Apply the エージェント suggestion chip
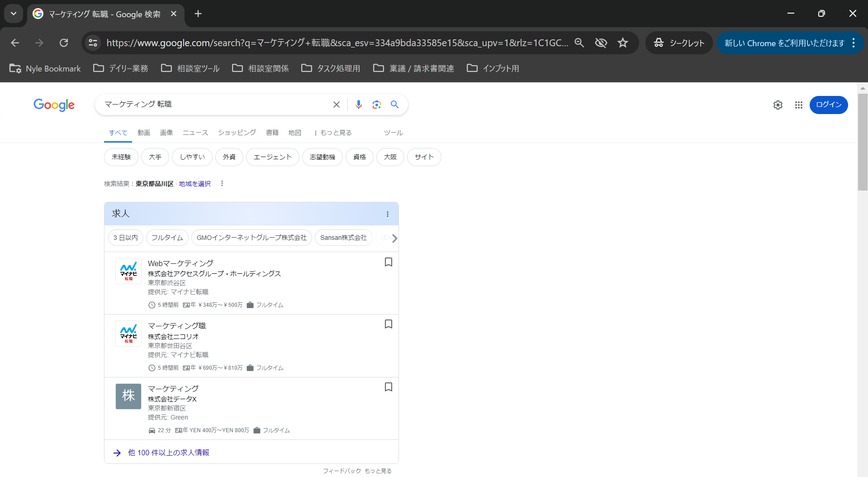The width and height of the screenshot is (868, 477). coord(273,157)
